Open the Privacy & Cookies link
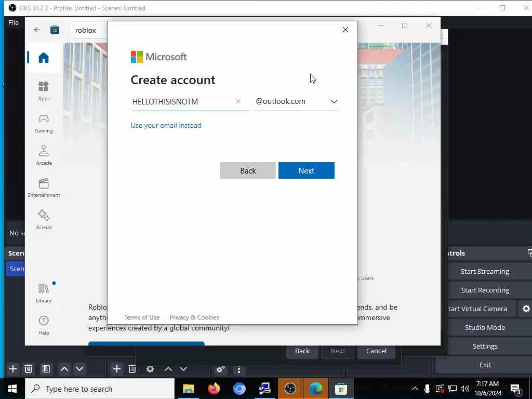This screenshot has height=399, width=532. pos(194,317)
